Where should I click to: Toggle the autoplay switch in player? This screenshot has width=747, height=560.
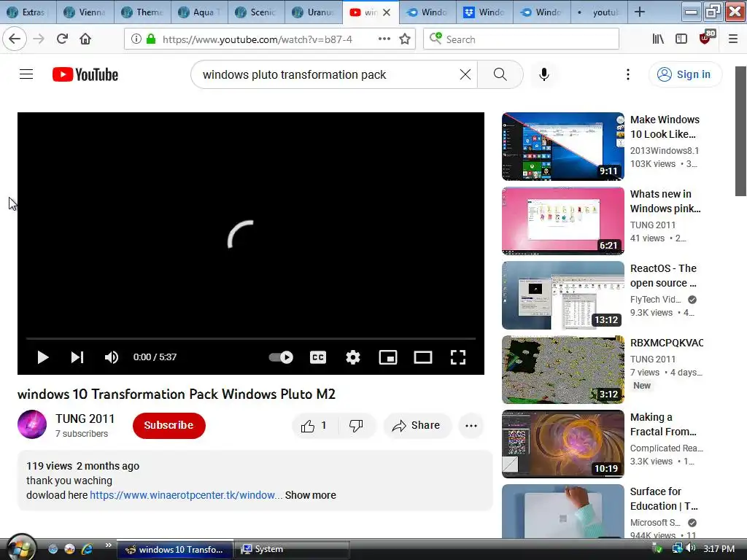pos(281,357)
